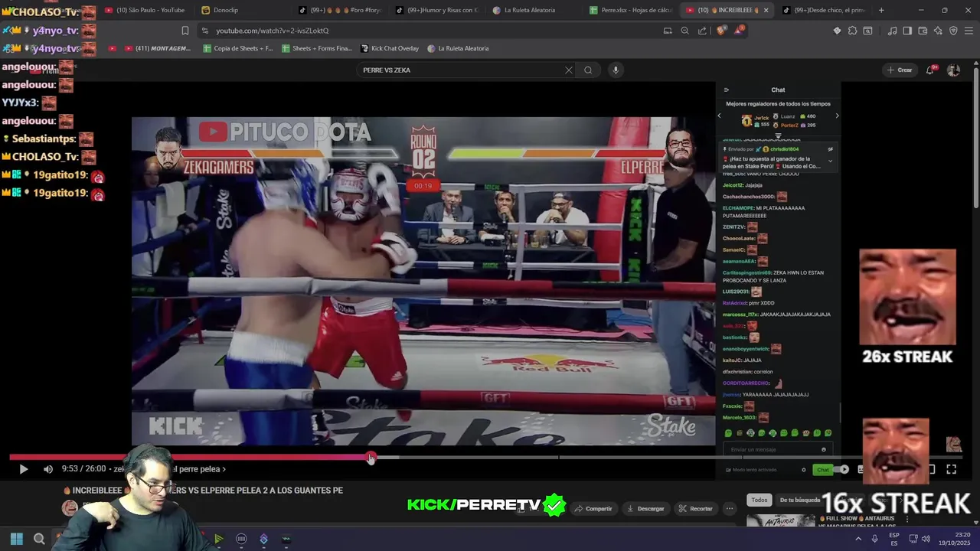980x551 pixels.
Task: Select the Todos filter chip
Action: coord(759,500)
